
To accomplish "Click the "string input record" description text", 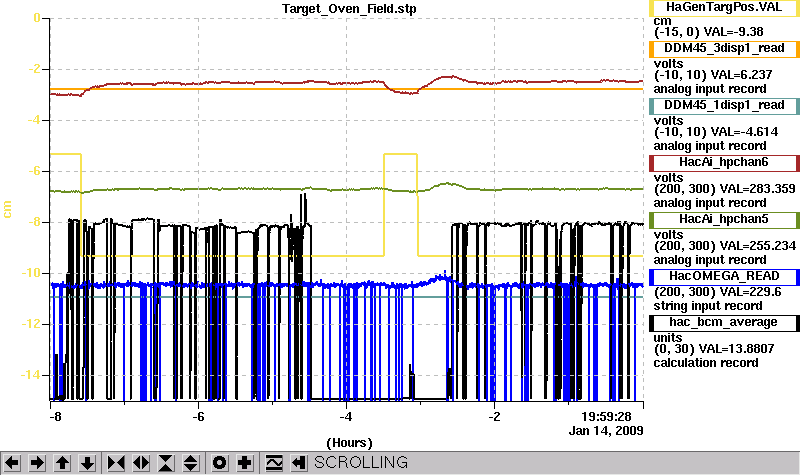I will coord(708,306).
